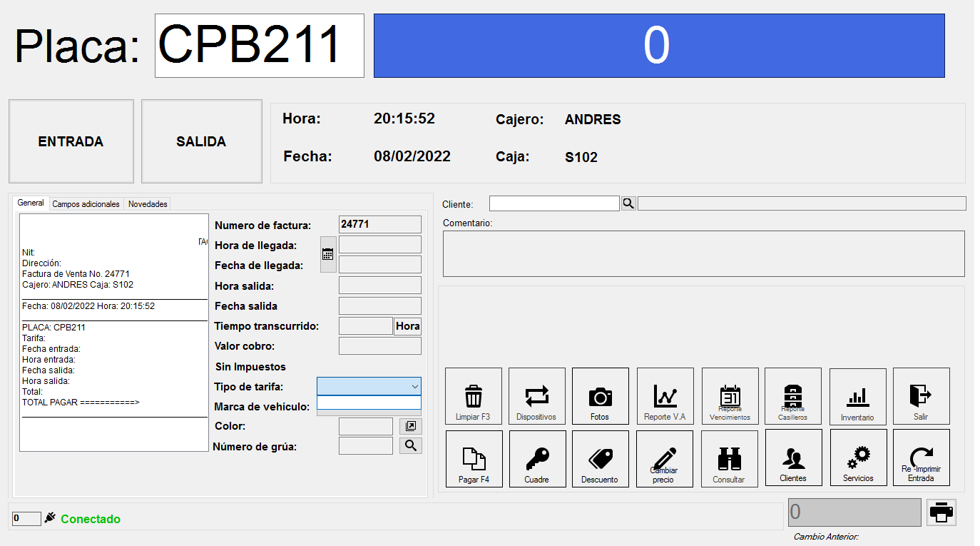The width and height of the screenshot is (980, 546).
Task: Click the Cuadre key icon
Action: tap(536, 458)
